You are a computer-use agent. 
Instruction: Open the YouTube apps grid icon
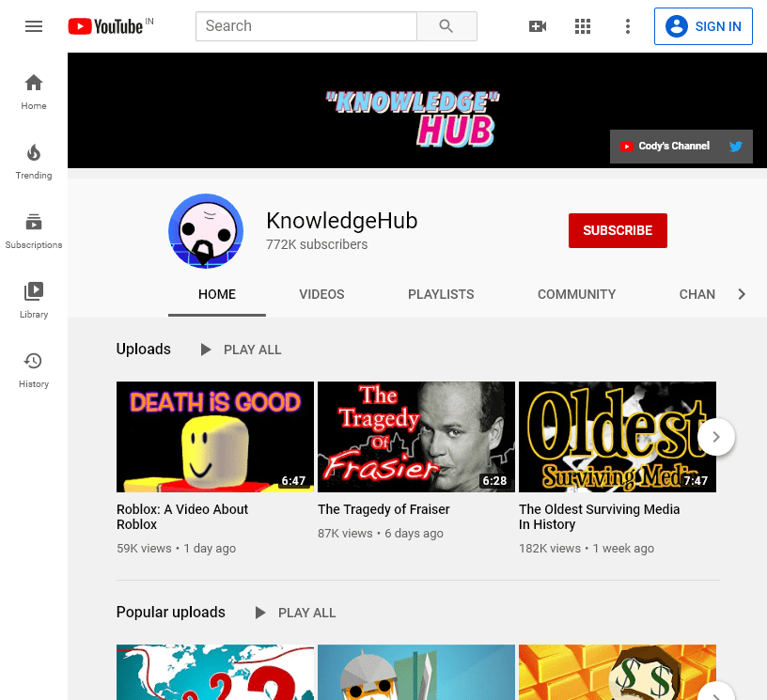(x=583, y=26)
